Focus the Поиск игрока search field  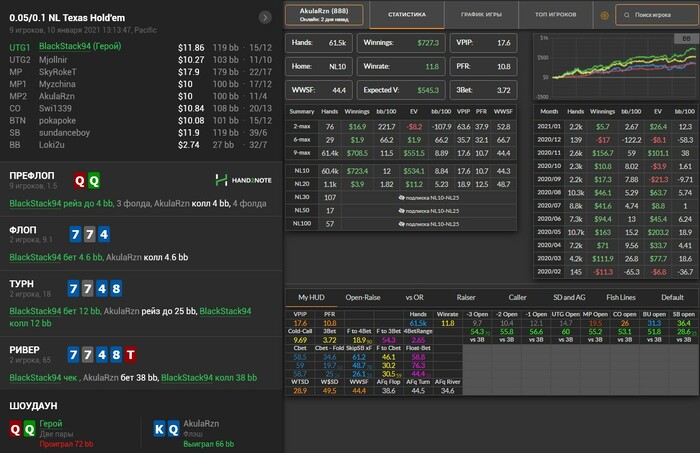(x=657, y=15)
